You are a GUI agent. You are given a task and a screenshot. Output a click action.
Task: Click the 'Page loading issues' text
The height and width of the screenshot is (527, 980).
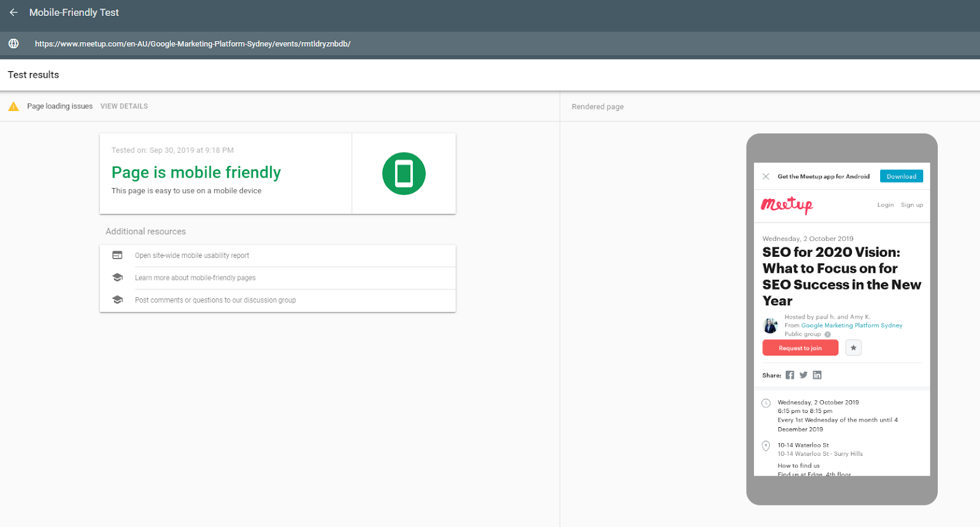[x=59, y=106]
